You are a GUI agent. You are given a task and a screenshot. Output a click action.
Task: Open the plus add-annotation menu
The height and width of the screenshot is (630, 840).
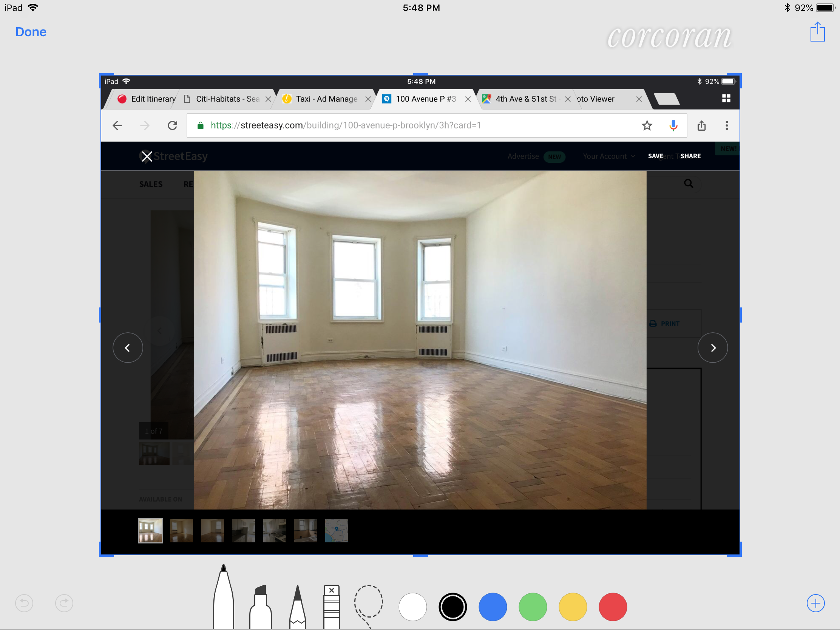point(815,603)
